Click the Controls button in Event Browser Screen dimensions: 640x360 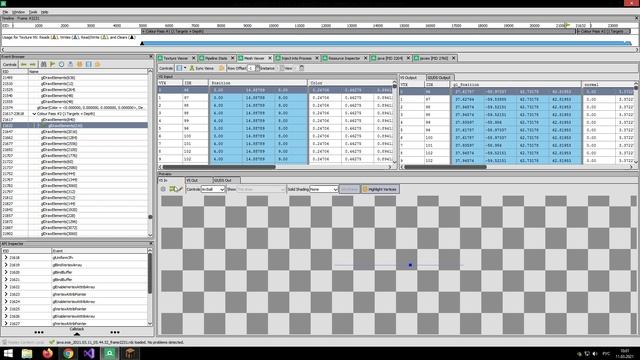tap(9, 64)
